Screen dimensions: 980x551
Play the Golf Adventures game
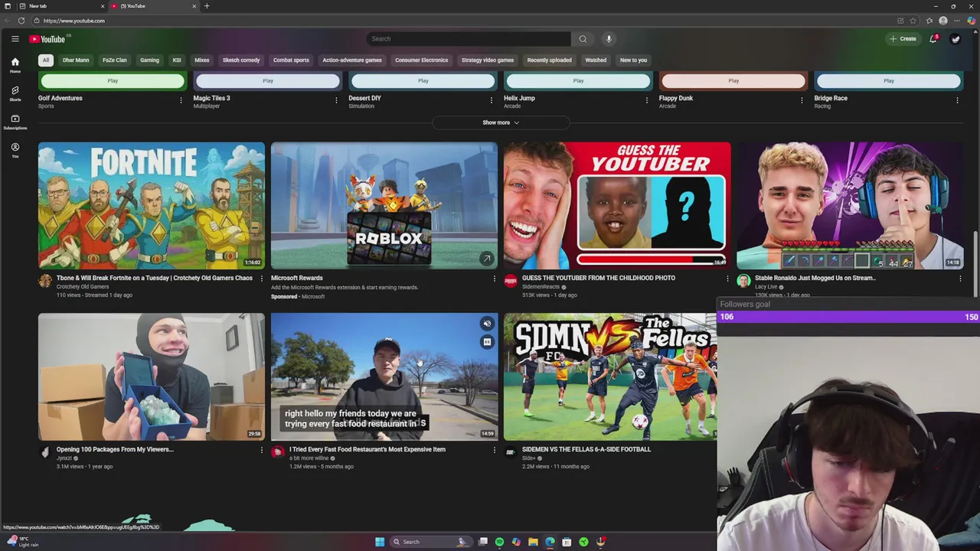point(113,81)
